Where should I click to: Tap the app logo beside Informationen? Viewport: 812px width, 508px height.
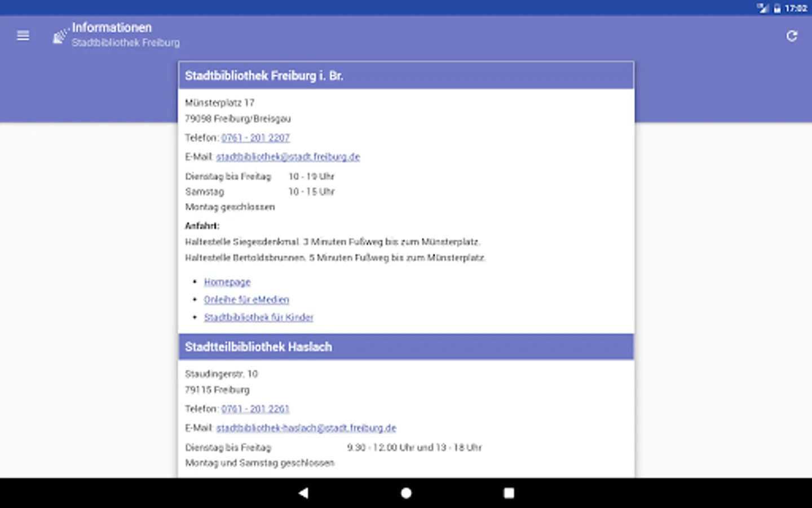point(60,36)
